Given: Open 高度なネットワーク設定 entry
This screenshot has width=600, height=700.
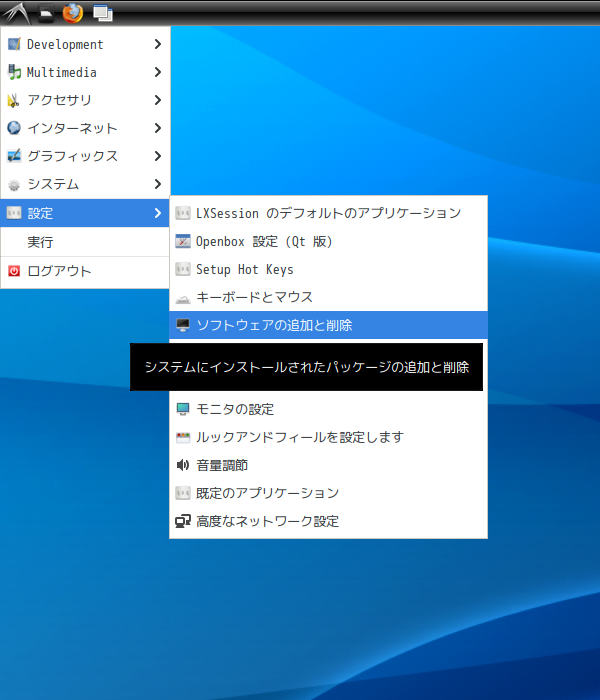Looking at the screenshot, I should [329, 521].
